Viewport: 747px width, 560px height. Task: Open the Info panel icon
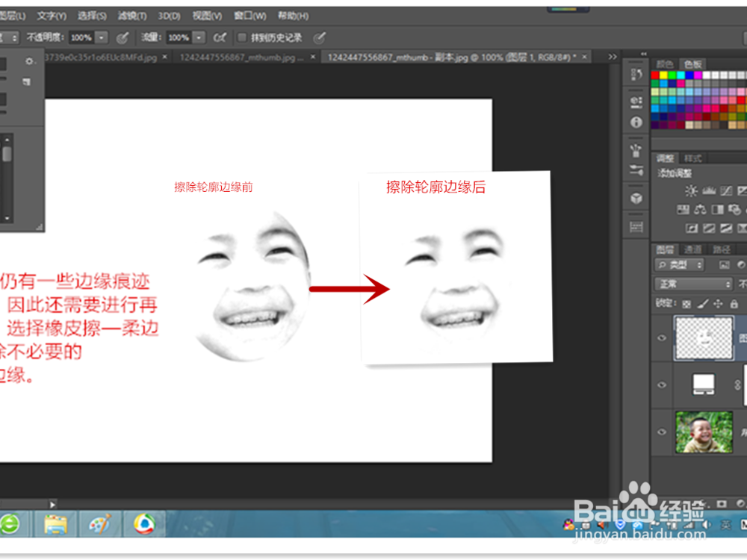click(636, 121)
